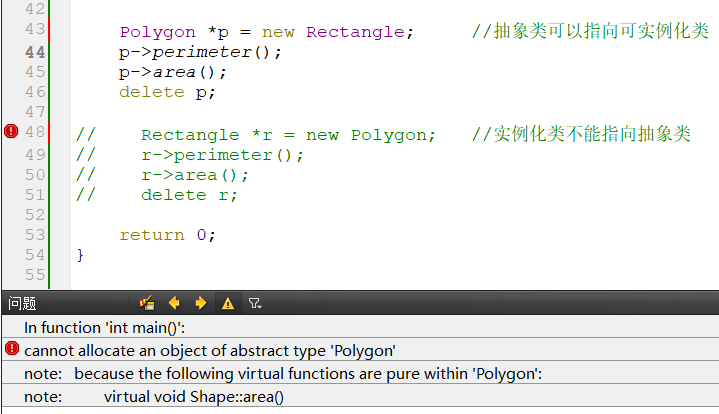This screenshot has height=414, width=719.
Task: Go to previous issue arrow
Action: [x=174, y=303]
